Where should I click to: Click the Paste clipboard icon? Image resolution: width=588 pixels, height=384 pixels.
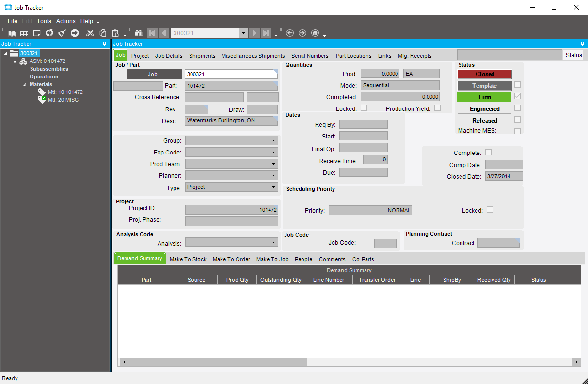pos(115,33)
